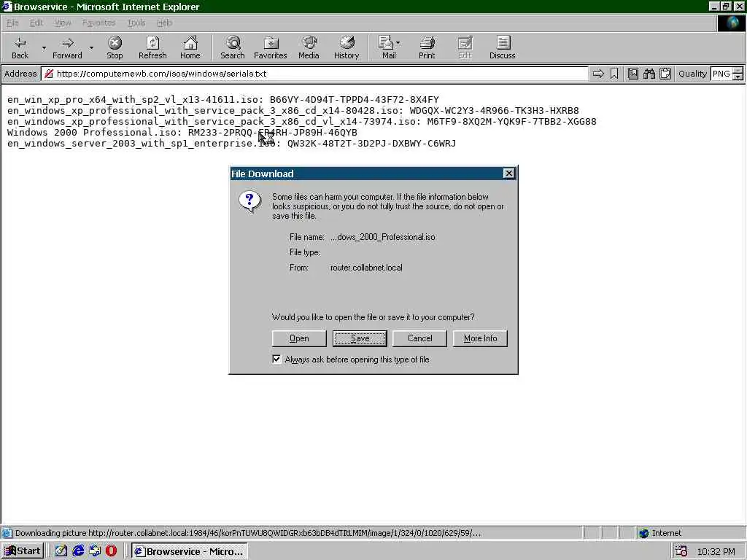
Task: Click the bookmarks book icon
Action: tap(633, 74)
